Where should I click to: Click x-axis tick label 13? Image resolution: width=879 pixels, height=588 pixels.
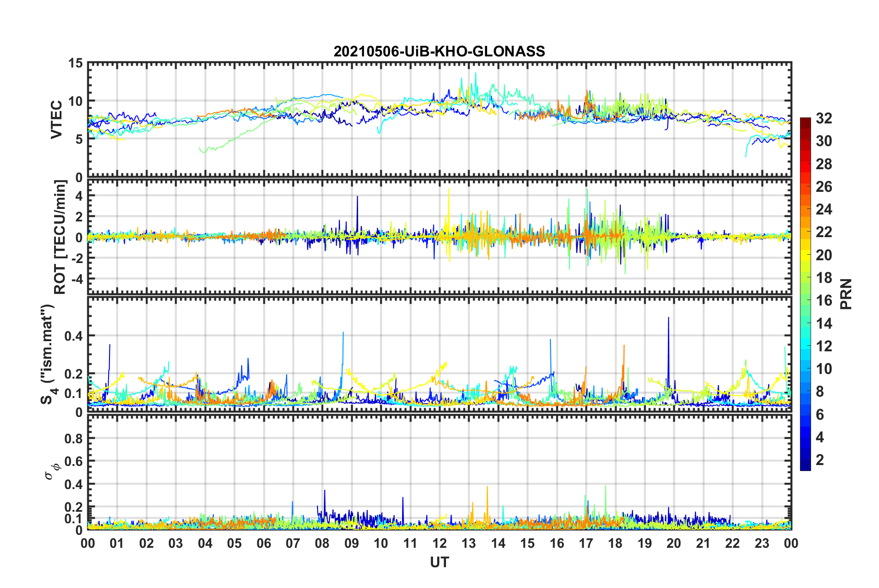coord(469,543)
